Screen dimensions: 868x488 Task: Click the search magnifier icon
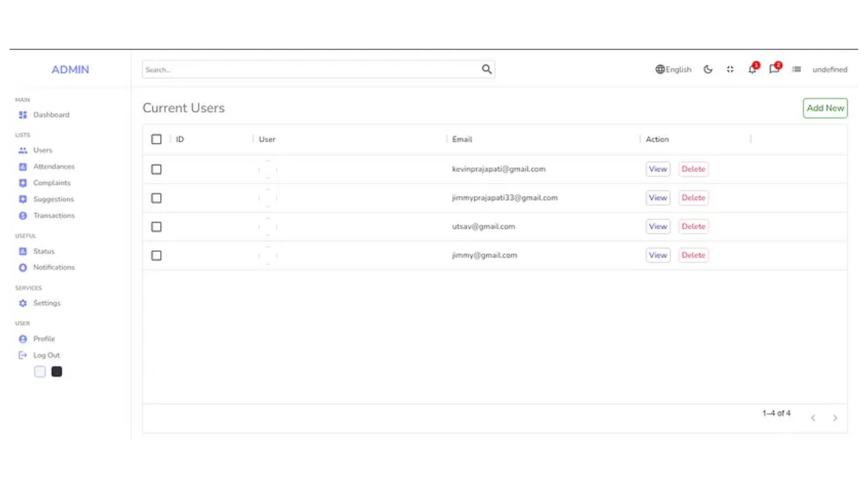(486, 69)
